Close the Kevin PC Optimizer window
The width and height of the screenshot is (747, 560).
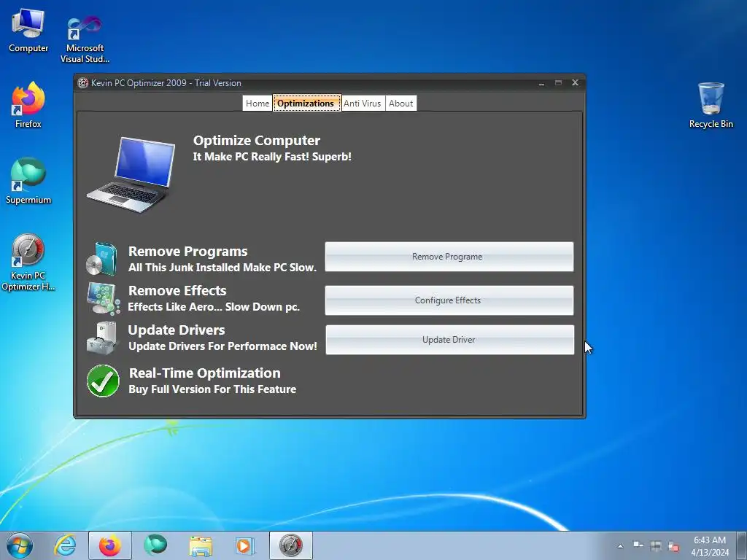point(575,82)
